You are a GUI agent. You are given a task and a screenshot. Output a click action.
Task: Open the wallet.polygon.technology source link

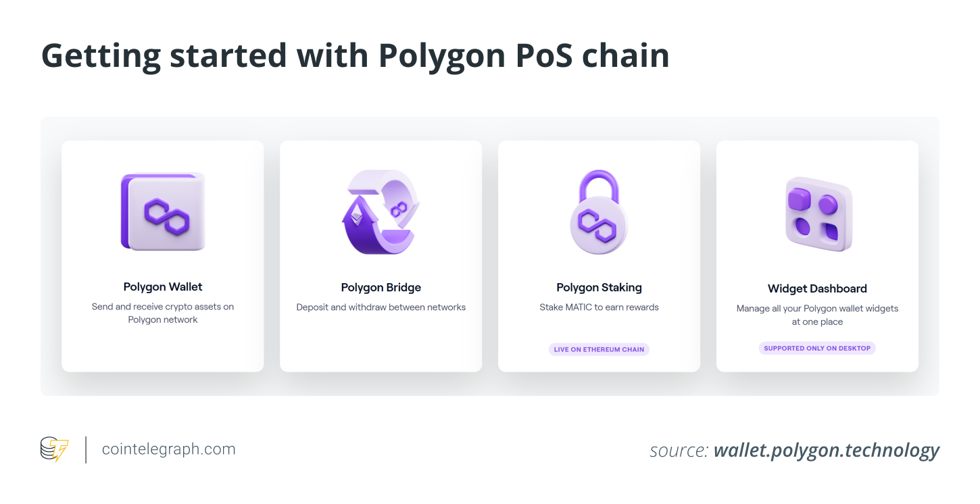click(826, 450)
